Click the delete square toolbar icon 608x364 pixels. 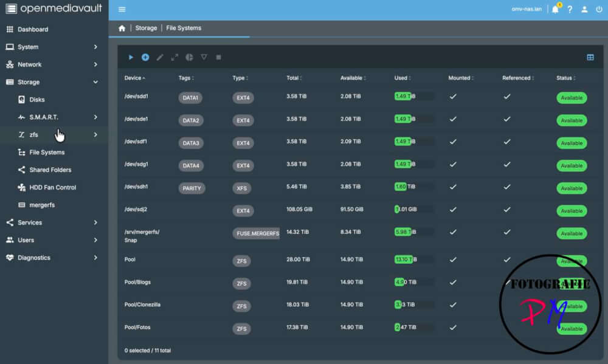(x=219, y=57)
